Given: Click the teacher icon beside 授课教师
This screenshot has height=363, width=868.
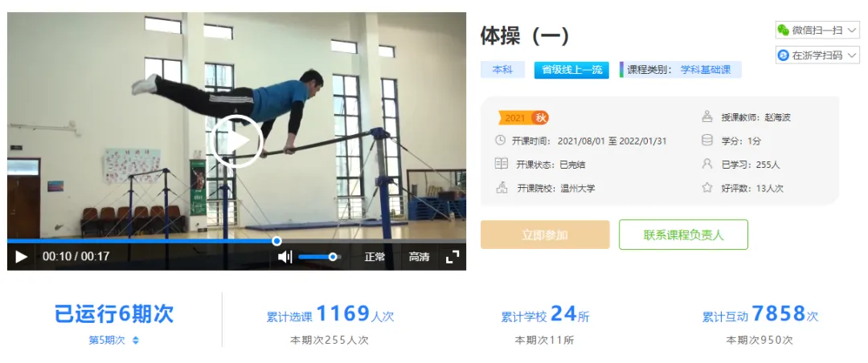Looking at the screenshot, I should point(707,117).
